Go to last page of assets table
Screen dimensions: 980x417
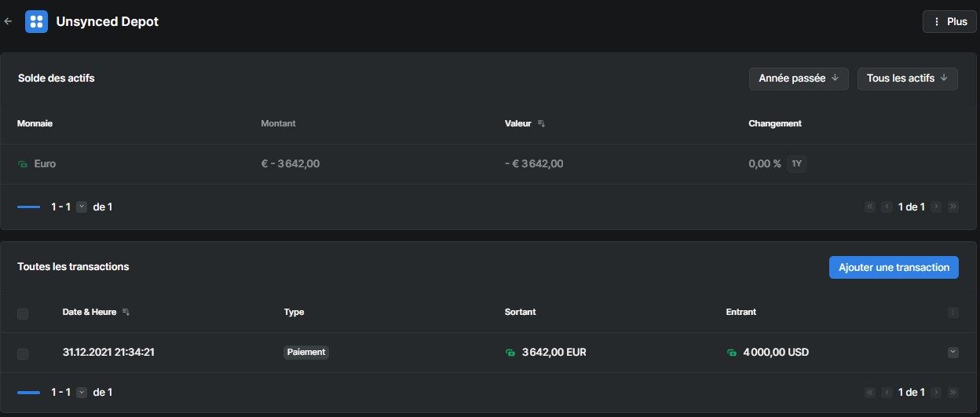click(x=953, y=207)
